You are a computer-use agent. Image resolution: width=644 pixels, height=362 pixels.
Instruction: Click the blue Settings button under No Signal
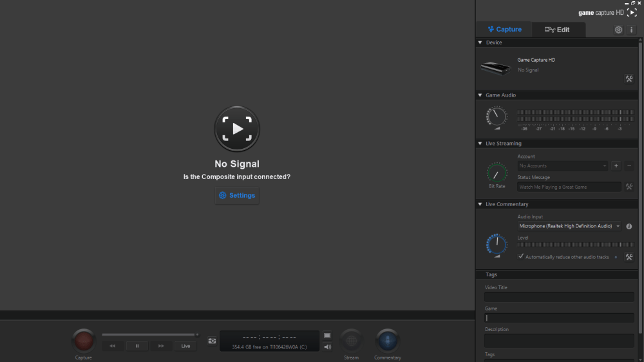pyautogui.click(x=237, y=196)
